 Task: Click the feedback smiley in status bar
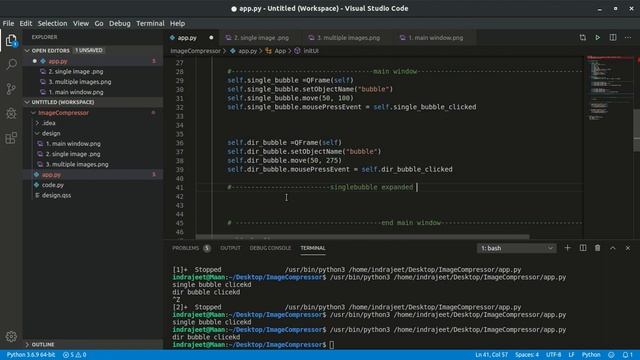point(611,355)
